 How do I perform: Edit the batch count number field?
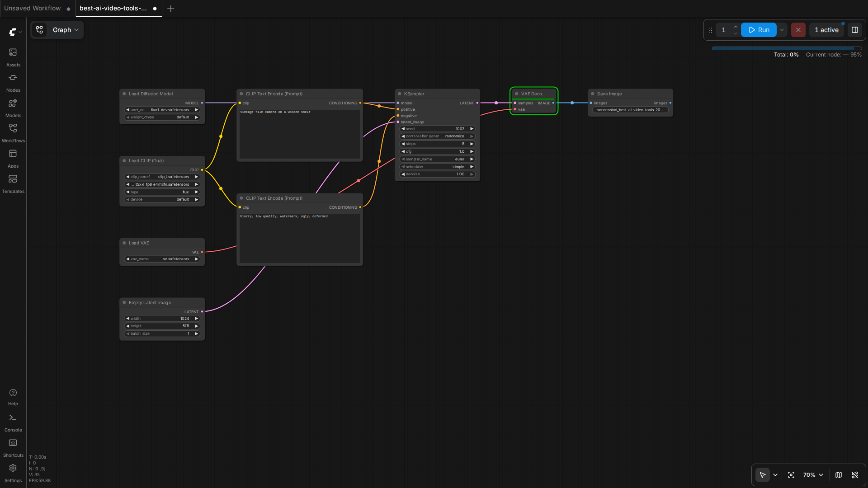(x=724, y=30)
